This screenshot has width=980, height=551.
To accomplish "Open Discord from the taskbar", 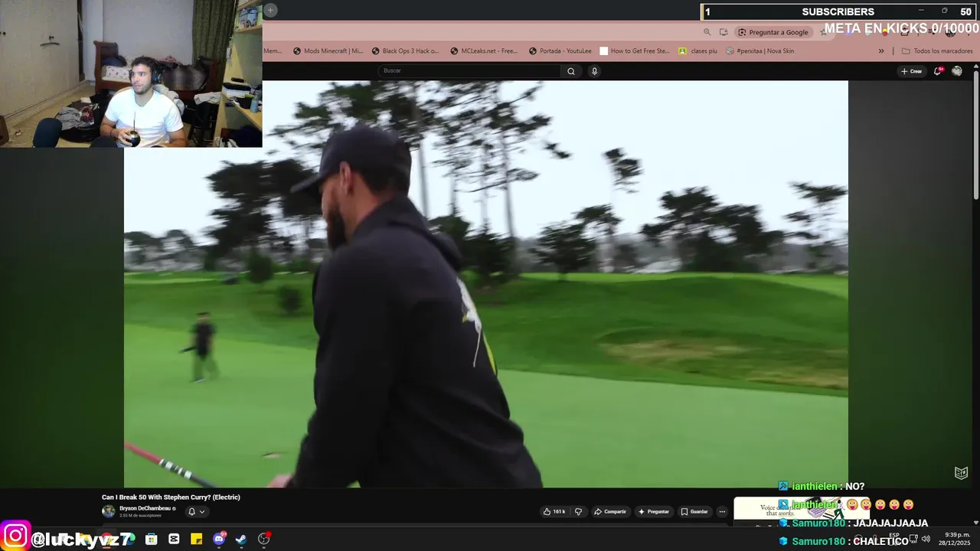I will (x=219, y=539).
